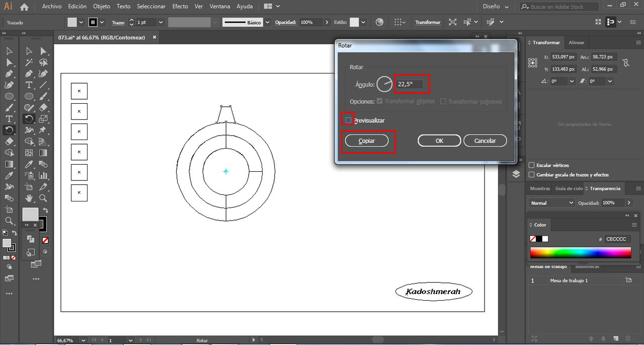Click the Isolate Selected Object icon
The width and height of the screenshot is (644, 345).
[453, 22]
